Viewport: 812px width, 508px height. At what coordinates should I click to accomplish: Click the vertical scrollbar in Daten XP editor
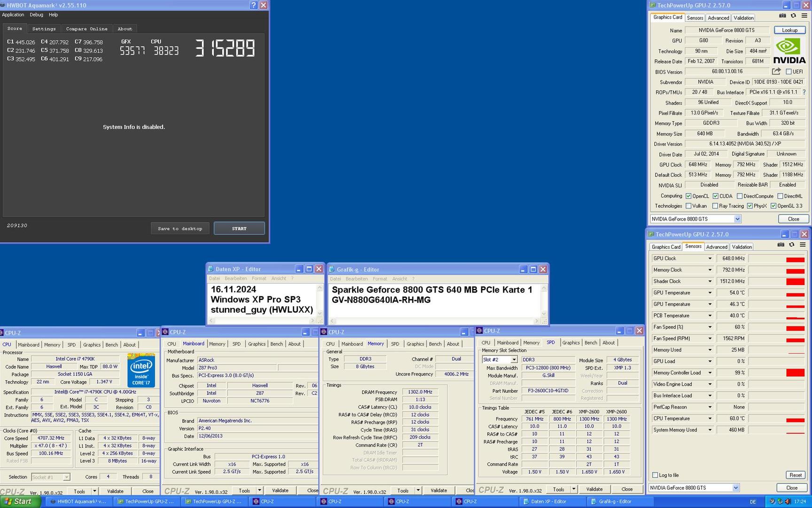pyautogui.click(x=320, y=301)
